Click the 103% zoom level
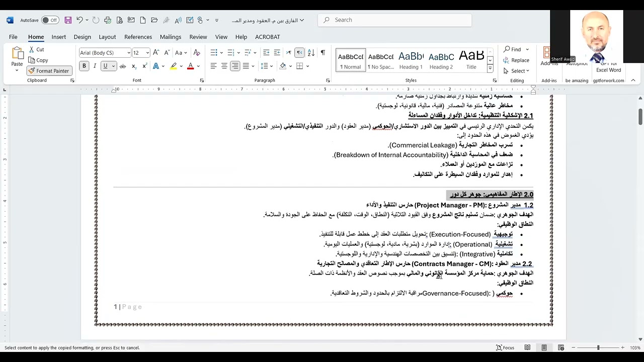 (635, 347)
